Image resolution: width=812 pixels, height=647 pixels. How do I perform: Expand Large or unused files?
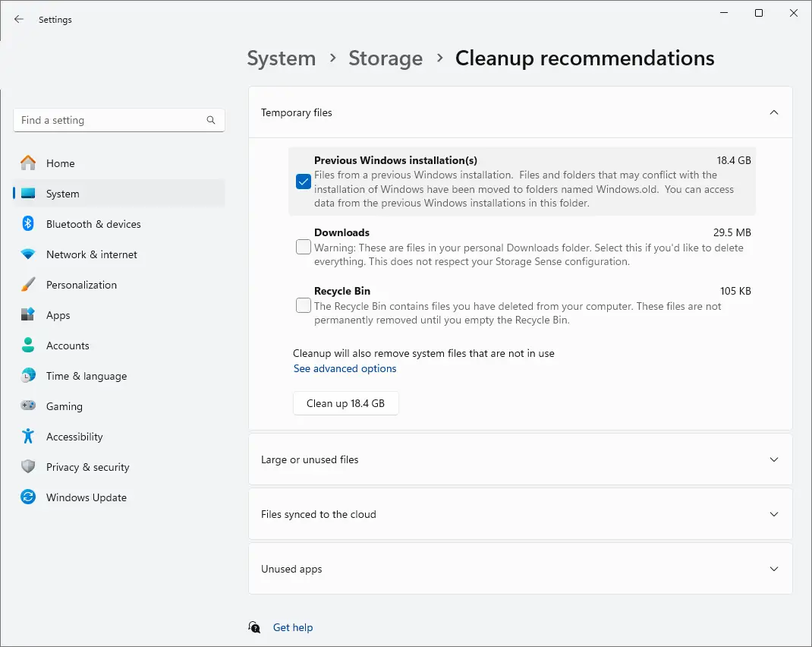(774, 459)
